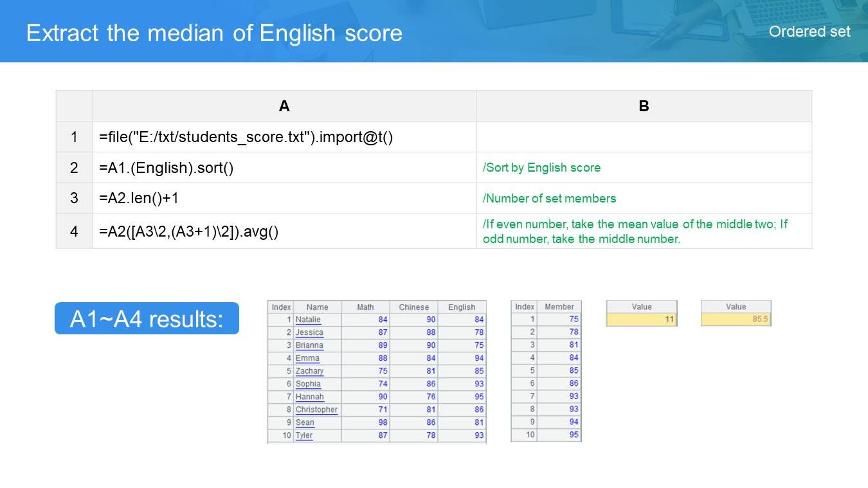Click the "A1~A4 results:" blue label
The width and height of the screenshot is (868, 488).
point(147,318)
